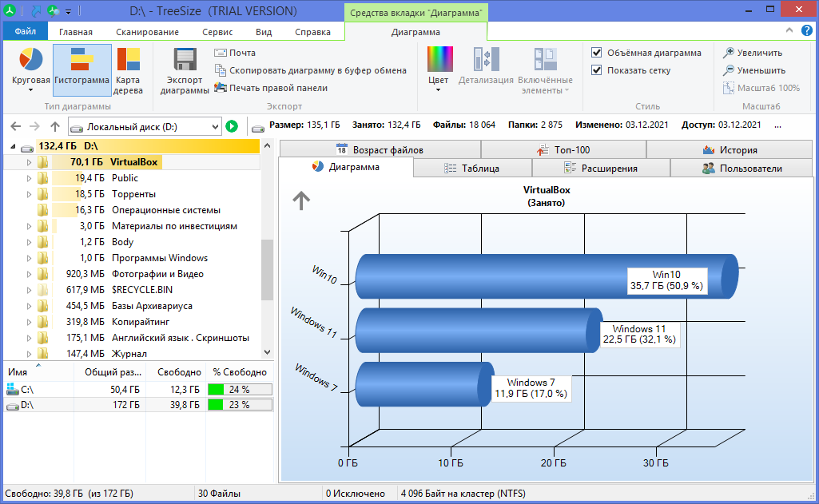The image size is (819, 504).
Task: Click the Экспорт диаграммы floppy icon
Action: coord(185,60)
